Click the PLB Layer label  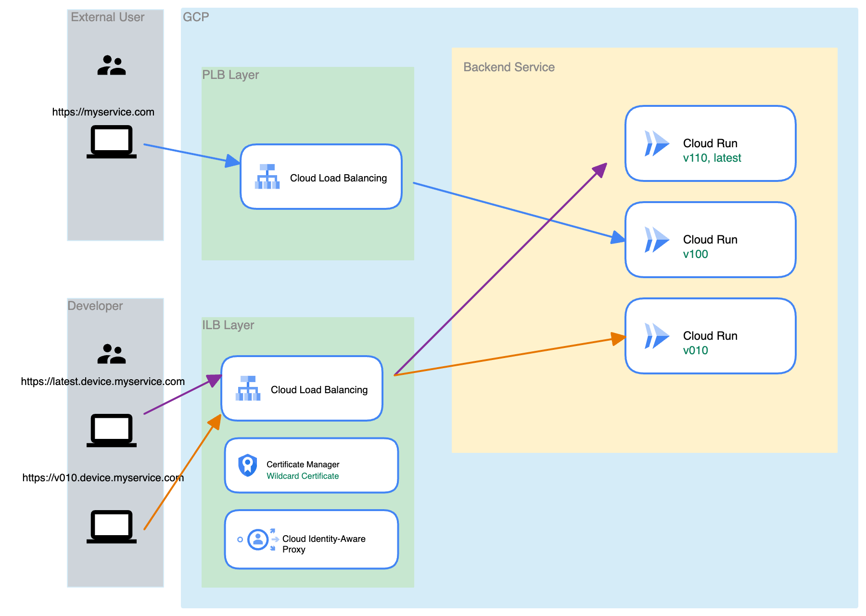coord(230,75)
